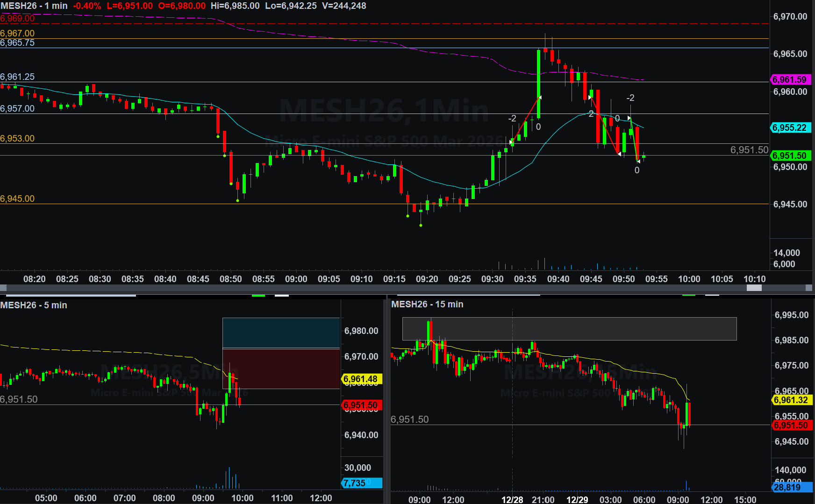Click the blue 7,735 volume tag
Image resolution: width=815 pixels, height=504 pixels.
coord(361,483)
